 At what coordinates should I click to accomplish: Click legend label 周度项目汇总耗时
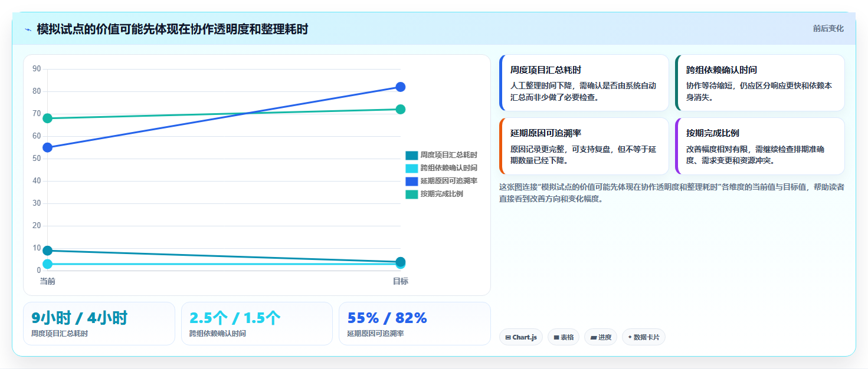point(448,155)
